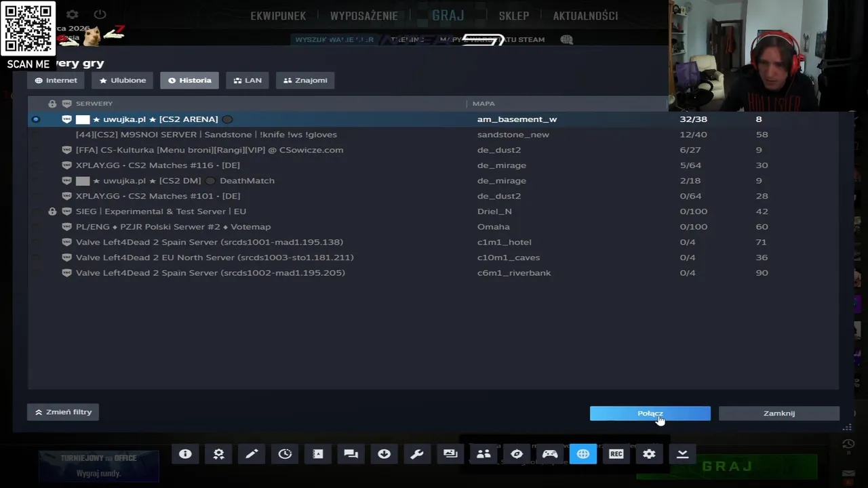
Task: Click the REC recording icon
Action: [616, 454]
